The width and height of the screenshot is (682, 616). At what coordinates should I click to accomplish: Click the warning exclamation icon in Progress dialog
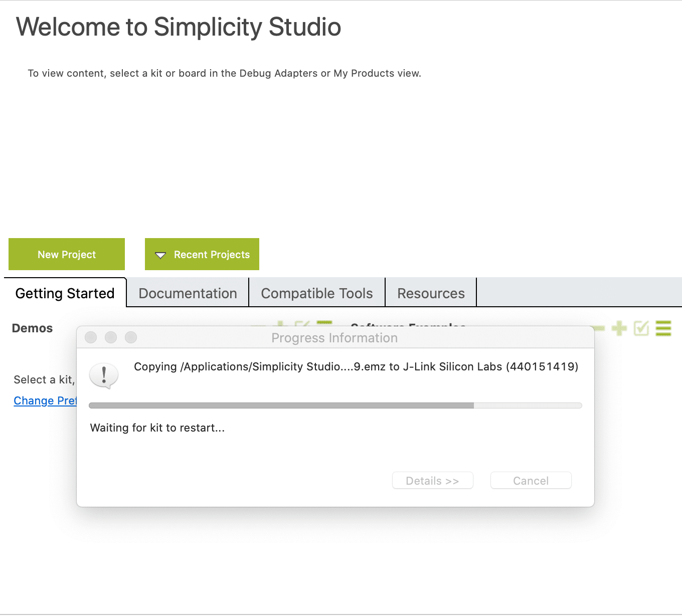pos(104,375)
